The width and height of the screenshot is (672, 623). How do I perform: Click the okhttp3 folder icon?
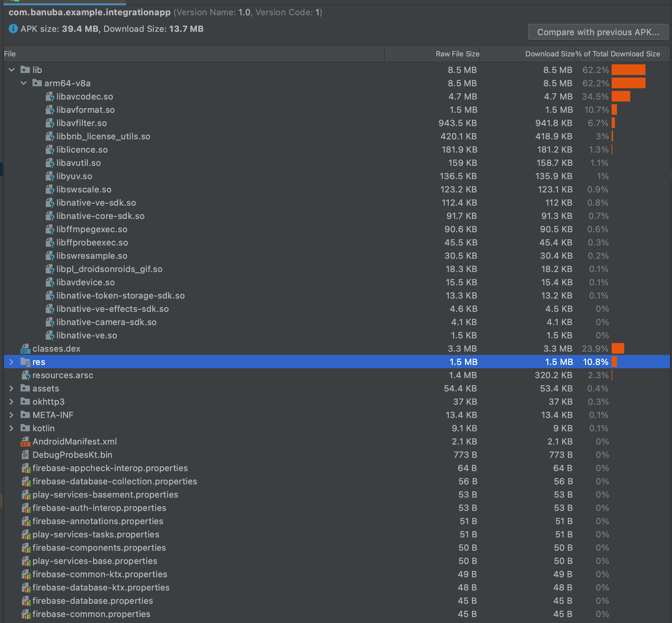[x=25, y=401]
